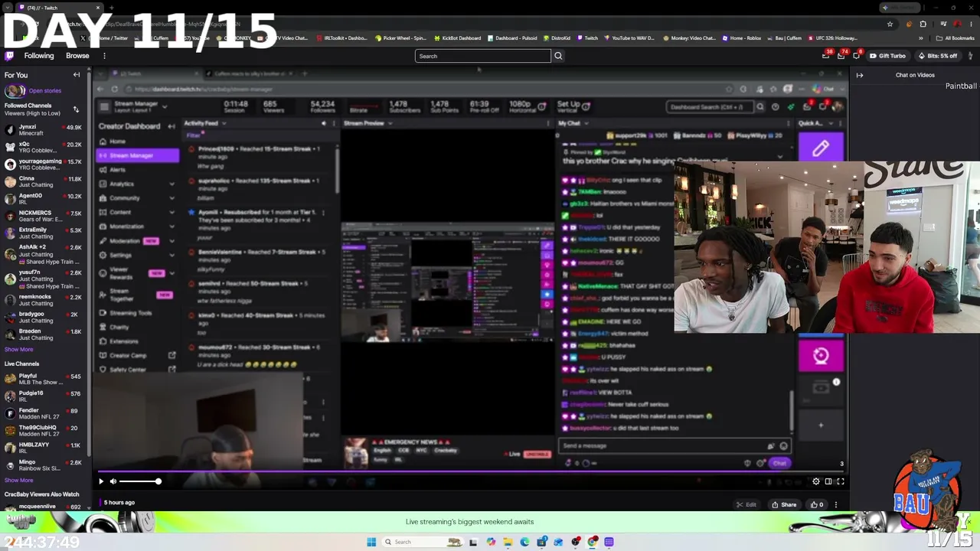Adjust the player volume slider
980x551 pixels.
pyautogui.click(x=139, y=481)
